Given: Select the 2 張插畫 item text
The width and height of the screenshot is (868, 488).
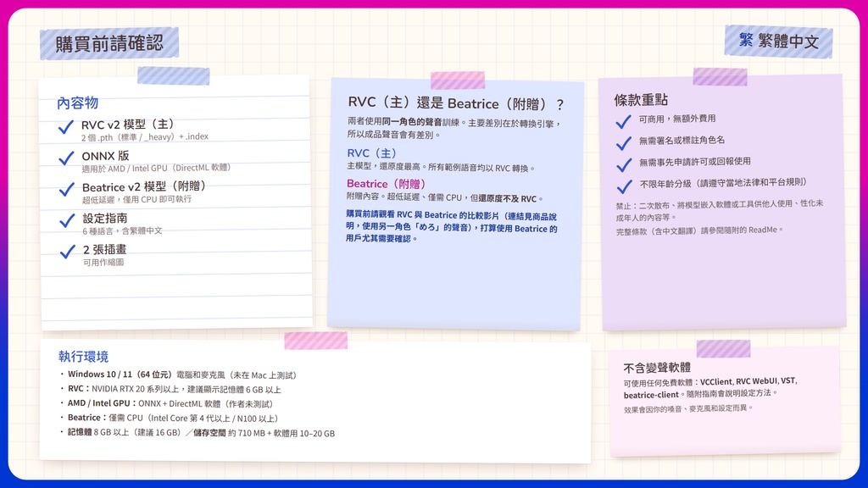Looking at the screenshot, I should (104, 250).
